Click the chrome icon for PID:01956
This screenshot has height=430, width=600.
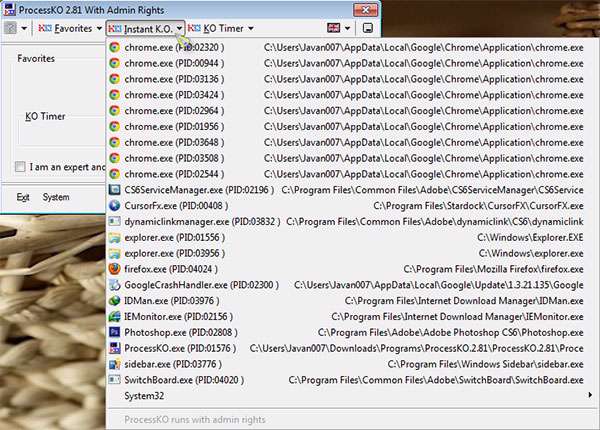pyautogui.click(x=114, y=127)
